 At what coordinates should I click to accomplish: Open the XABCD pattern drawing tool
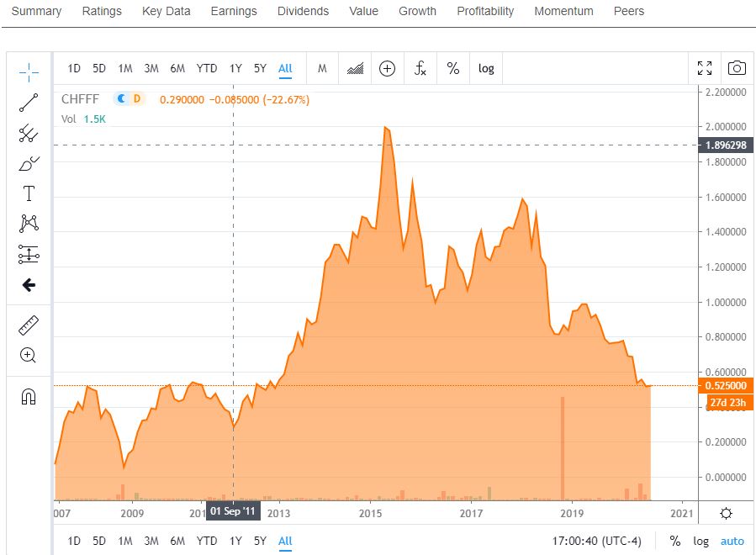[x=28, y=223]
